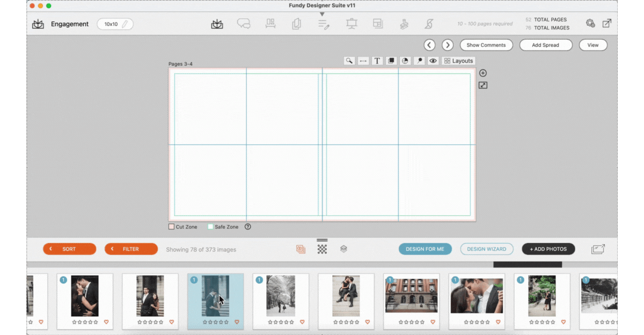Favorite the couple sitting on steps heart
The image size is (644, 335).
[x=368, y=322]
